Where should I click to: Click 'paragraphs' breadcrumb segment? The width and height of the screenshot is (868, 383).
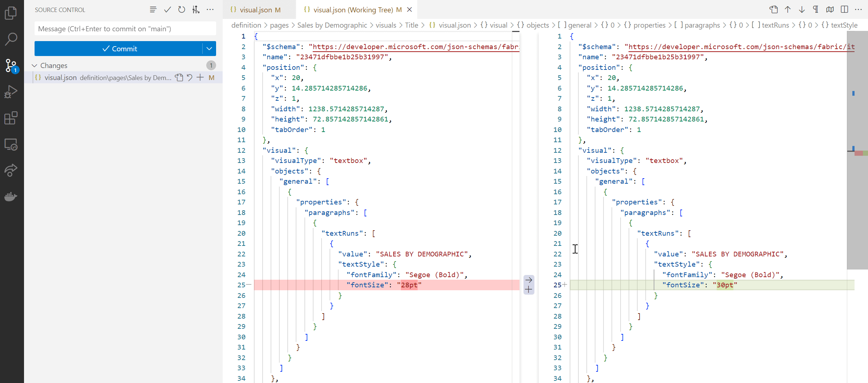[x=697, y=25]
